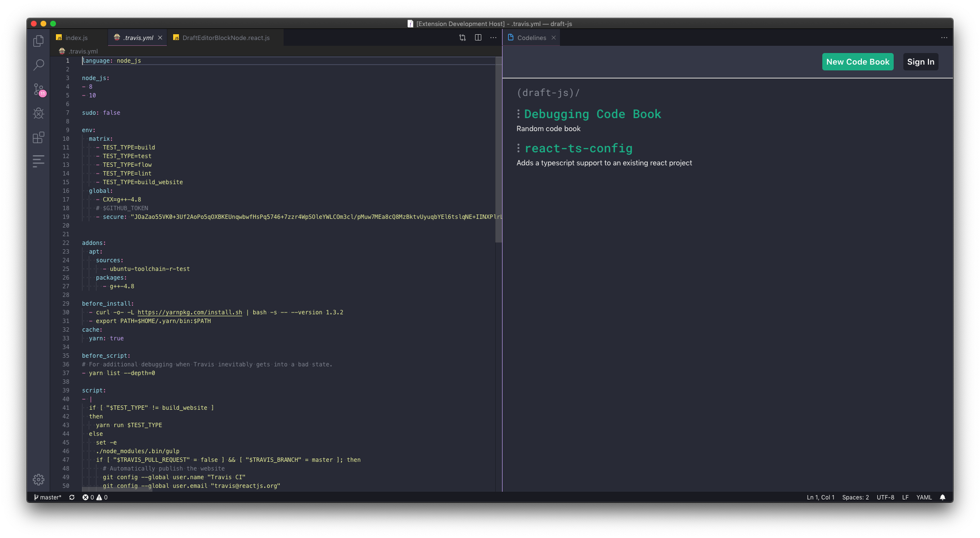This screenshot has width=980, height=538.
Task: Open Source Control with 11 changes
Action: (39, 89)
